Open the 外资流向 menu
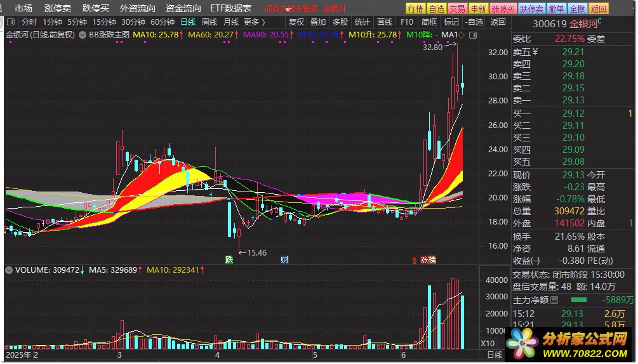Screen dimensions: 638x364 [138, 8]
